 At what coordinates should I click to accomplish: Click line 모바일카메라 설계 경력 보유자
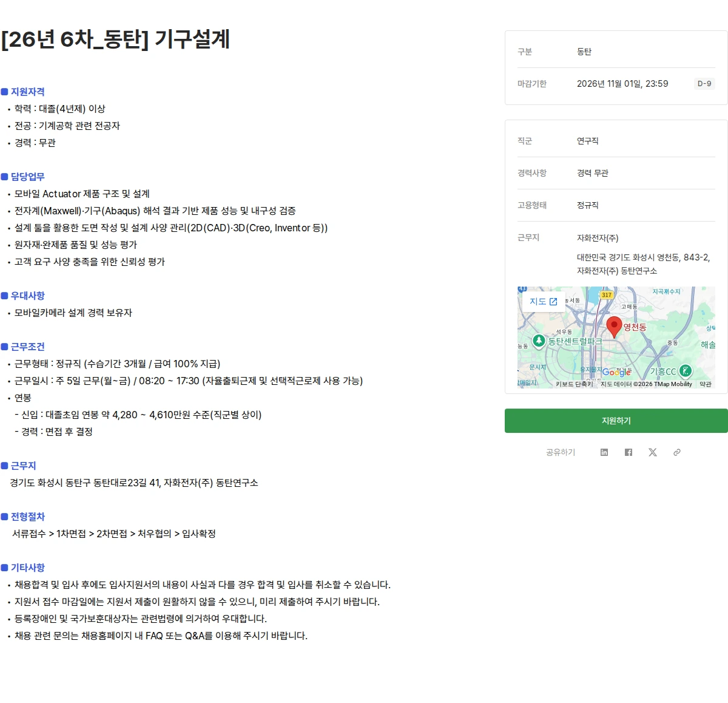pyautogui.click(x=73, y=313)
